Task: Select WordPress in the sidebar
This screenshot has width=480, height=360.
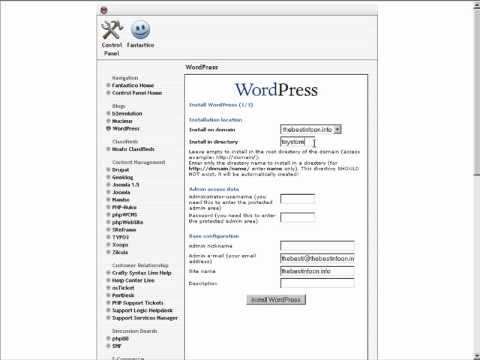Action: coord(126,128)
